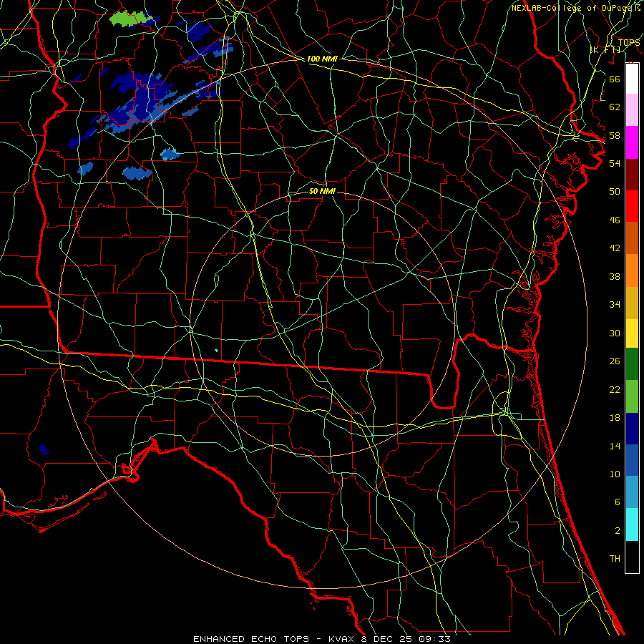
Task: Click the '34' legend value
Action: [x=615, y=305]
